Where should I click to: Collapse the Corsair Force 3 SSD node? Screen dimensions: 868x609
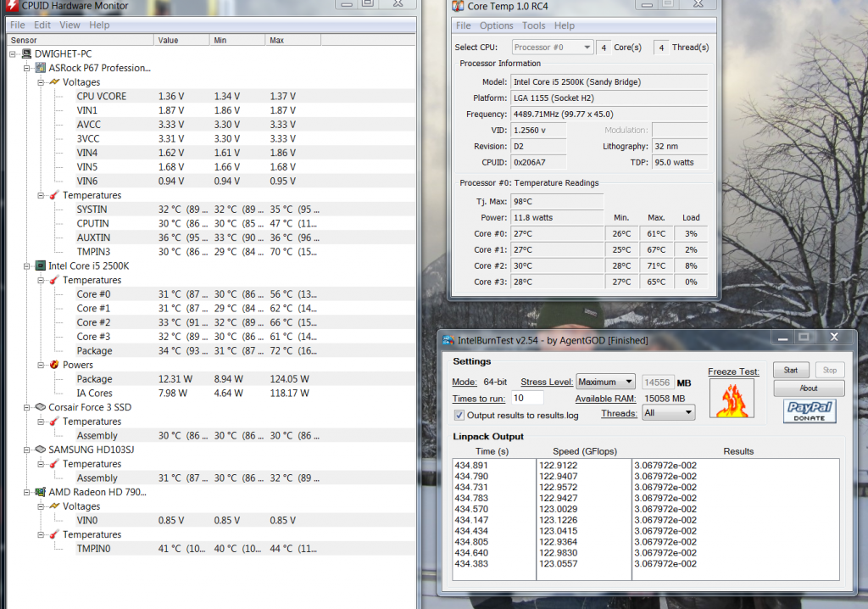tap(26, 407)
